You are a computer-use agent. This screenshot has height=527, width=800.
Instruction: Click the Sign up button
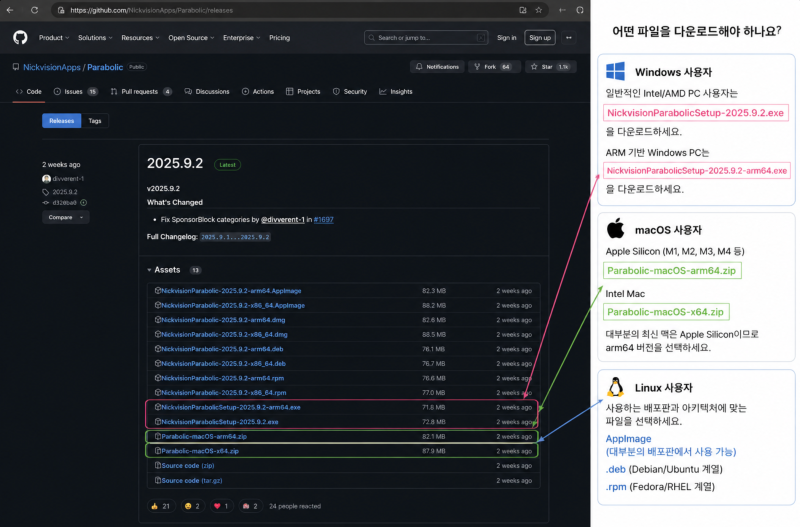(540, 38)
